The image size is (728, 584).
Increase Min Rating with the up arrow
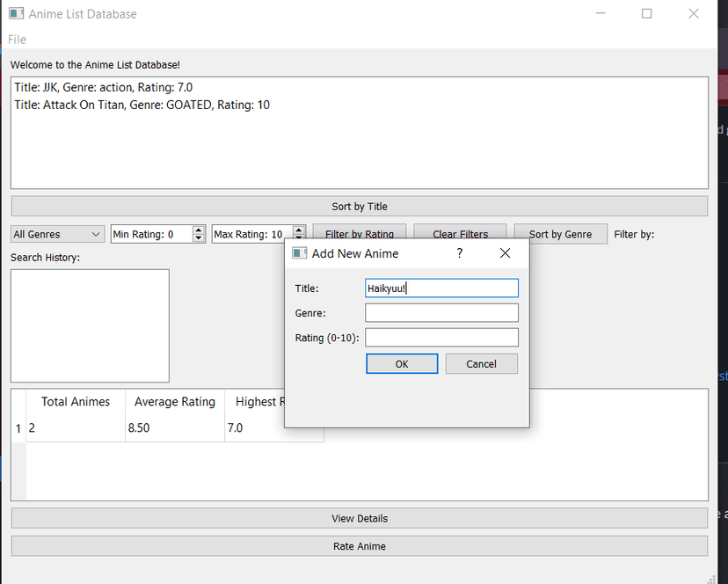coord(199,230)
